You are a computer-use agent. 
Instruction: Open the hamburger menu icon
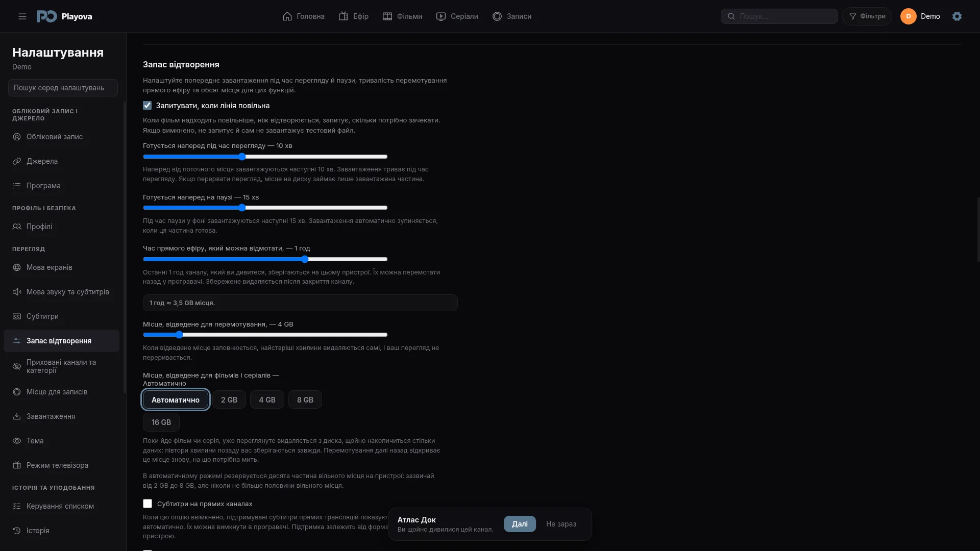pyautogui.click(x=22, y=16)
